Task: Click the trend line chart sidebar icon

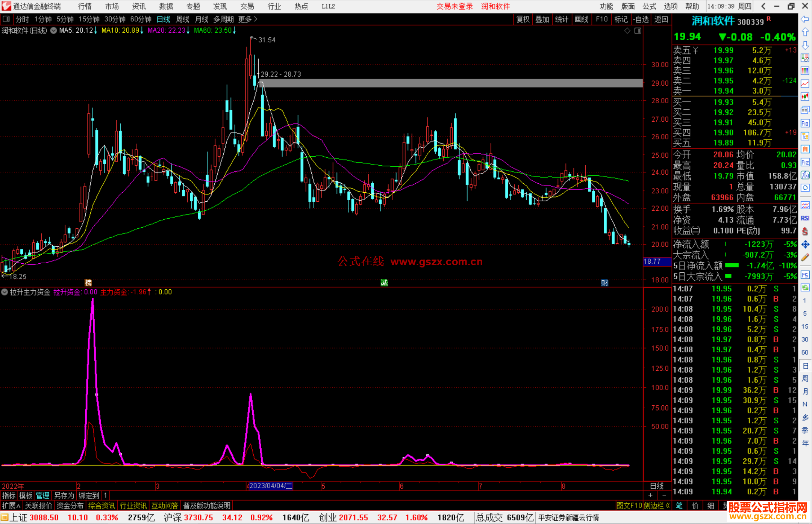Action: click(805, 83)
